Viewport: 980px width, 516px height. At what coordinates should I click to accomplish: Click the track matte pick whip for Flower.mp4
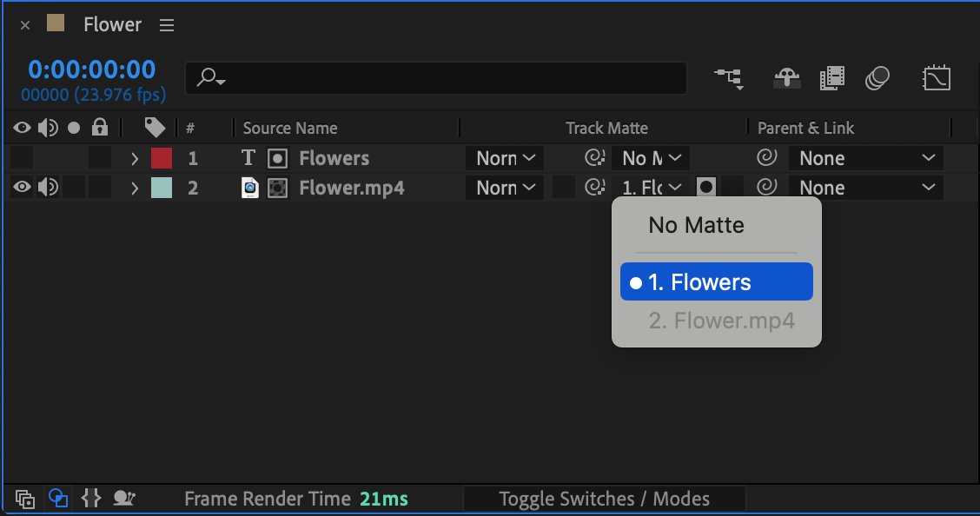click(x=594, y=188)
